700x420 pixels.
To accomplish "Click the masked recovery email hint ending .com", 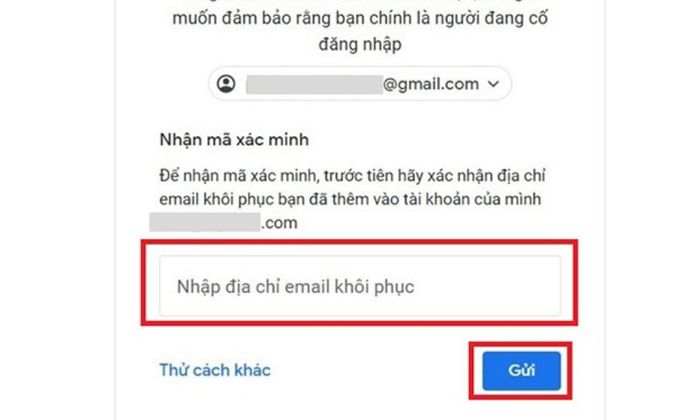I will [x=223, y=222].
